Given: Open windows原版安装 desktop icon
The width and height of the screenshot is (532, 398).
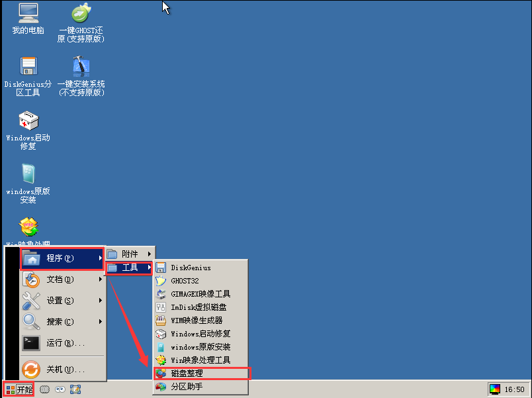Looking at the screenshot, I should coord(28,175).
